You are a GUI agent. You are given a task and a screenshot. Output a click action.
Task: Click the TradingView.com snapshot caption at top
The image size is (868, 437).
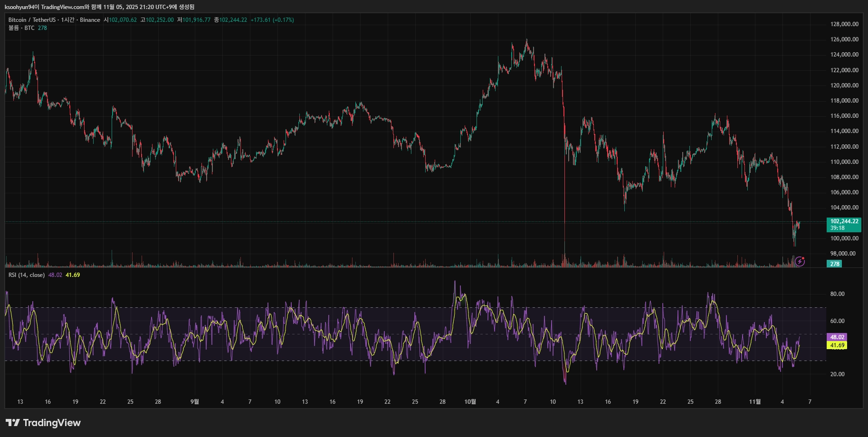tap(99, 7)
